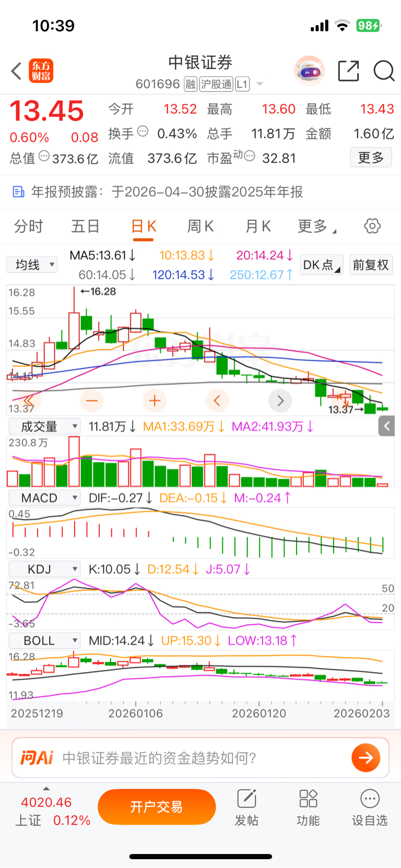Tap the 开户交易 button
Viewport: 401px width, 868px height.
tap(157, 807)
